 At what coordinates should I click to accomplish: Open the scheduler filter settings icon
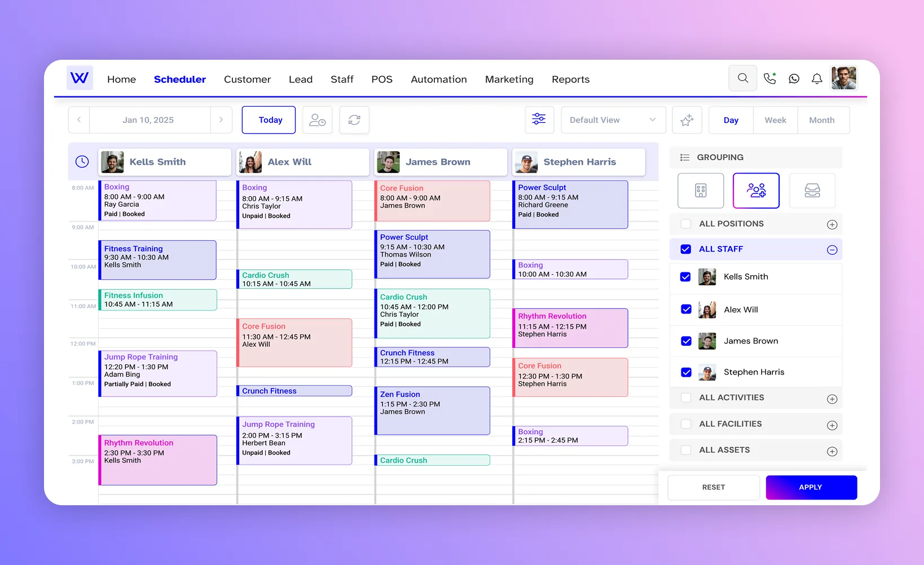(x=539, y=120)
